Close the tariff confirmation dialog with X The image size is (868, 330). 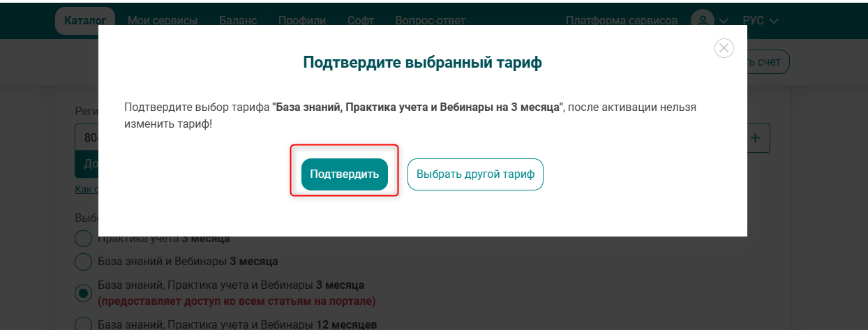coord(724,48)
